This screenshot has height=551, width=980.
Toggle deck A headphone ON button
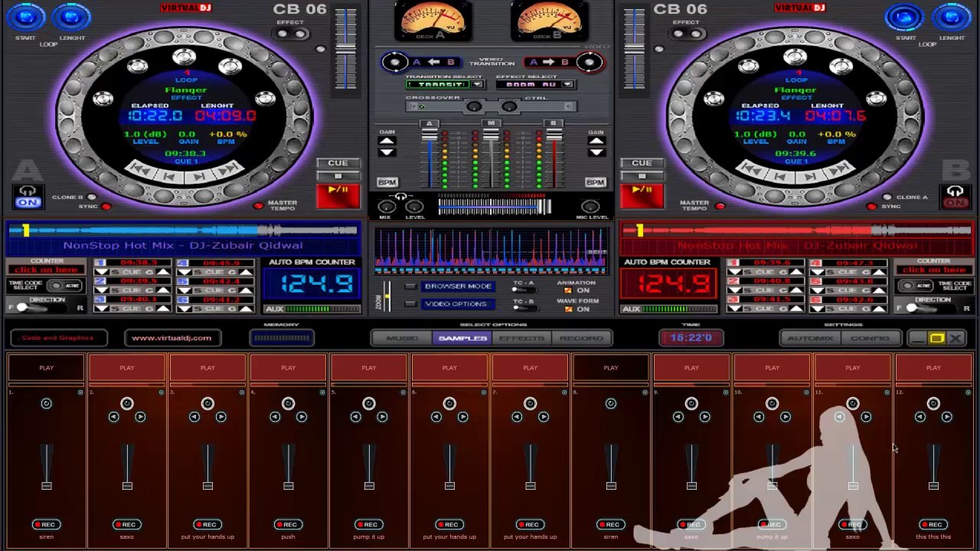pyautogui.click(x=28, y=197)
